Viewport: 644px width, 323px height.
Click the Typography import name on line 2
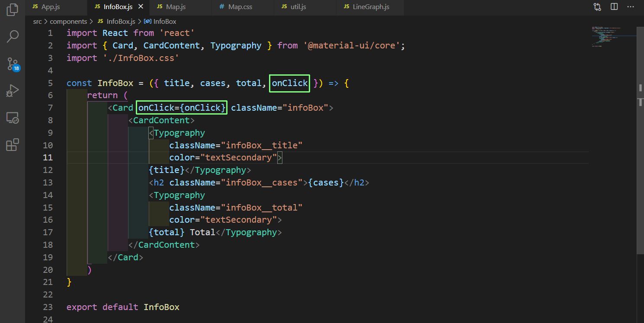(x=236, y=45)
